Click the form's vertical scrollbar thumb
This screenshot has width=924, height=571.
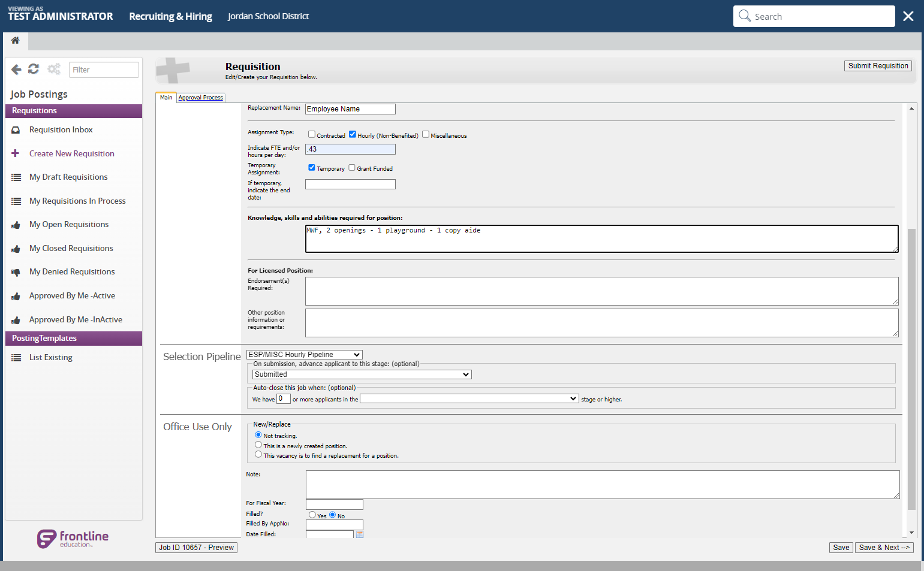pyautogui.click(x=911, y=368)
